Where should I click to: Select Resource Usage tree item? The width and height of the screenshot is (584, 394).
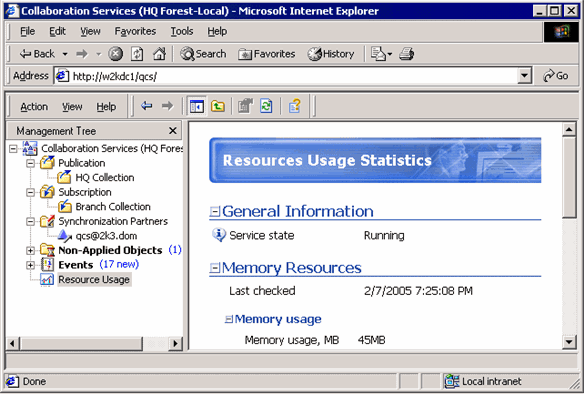[x=94, y=279]
